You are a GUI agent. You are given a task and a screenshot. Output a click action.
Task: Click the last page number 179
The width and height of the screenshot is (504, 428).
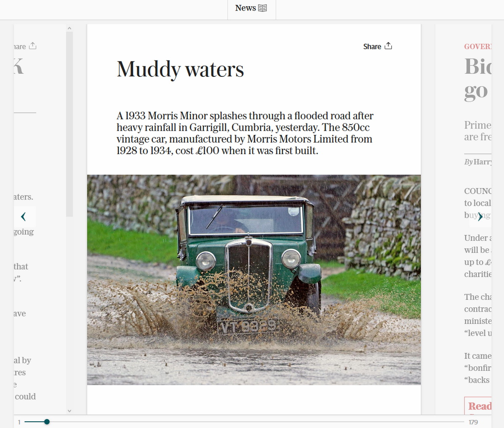click(473, 422)
